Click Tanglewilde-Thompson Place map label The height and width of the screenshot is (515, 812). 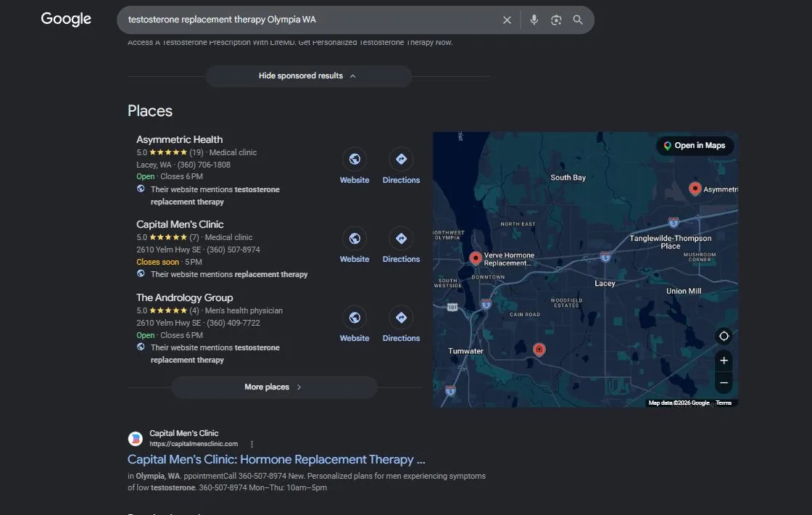click(671, 242)
